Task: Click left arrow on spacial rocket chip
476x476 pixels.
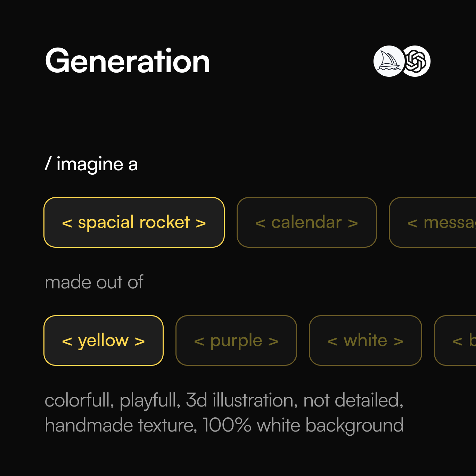Action: click(67, 223)
